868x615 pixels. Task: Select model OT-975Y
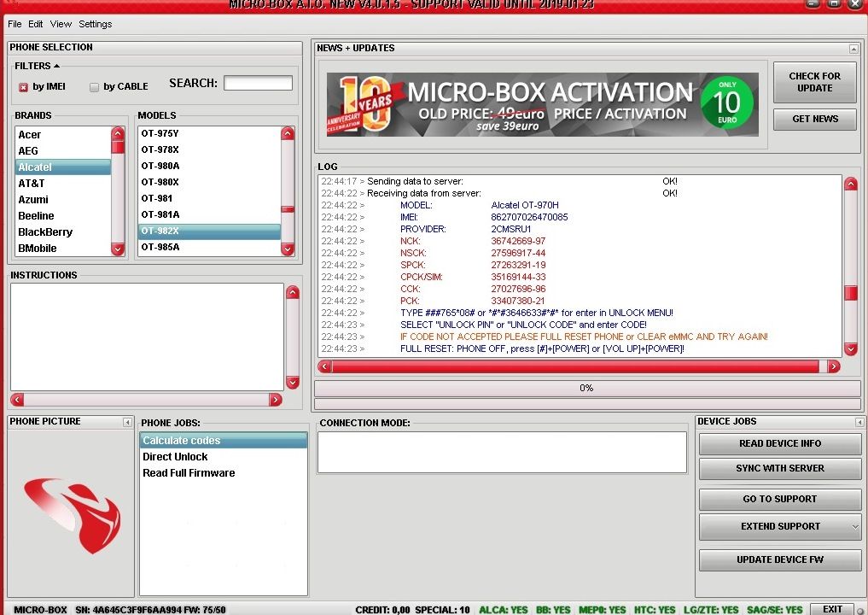(x=209, y=133)
